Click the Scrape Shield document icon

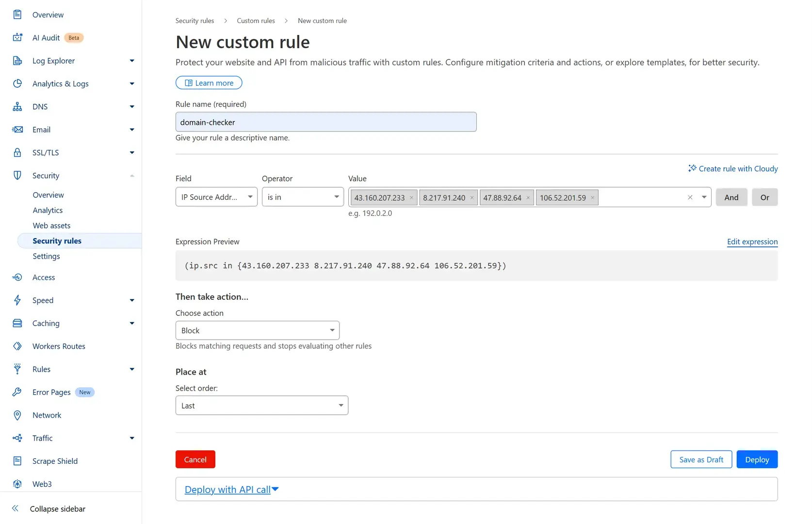click(x=17, y=461)
